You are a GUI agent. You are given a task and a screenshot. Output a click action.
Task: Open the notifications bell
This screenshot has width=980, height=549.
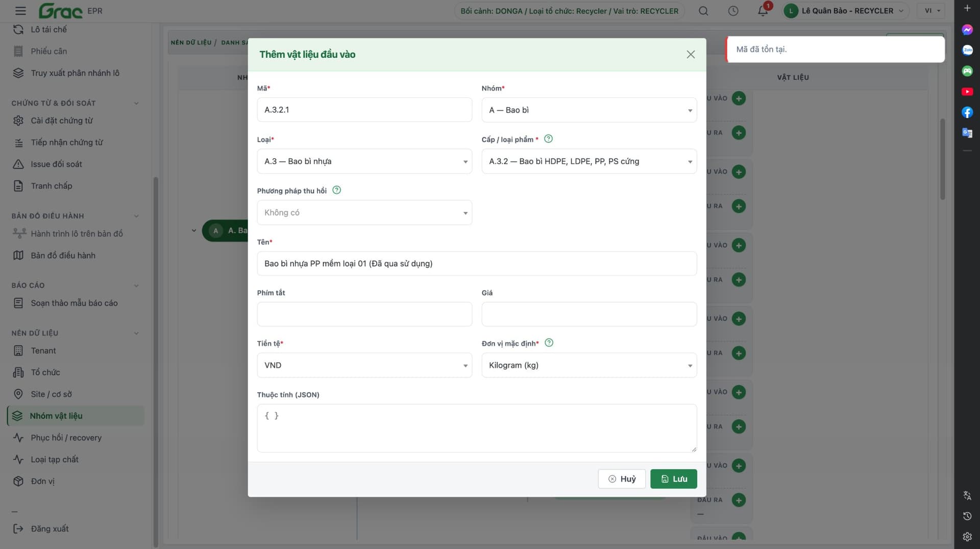[763, 11]
